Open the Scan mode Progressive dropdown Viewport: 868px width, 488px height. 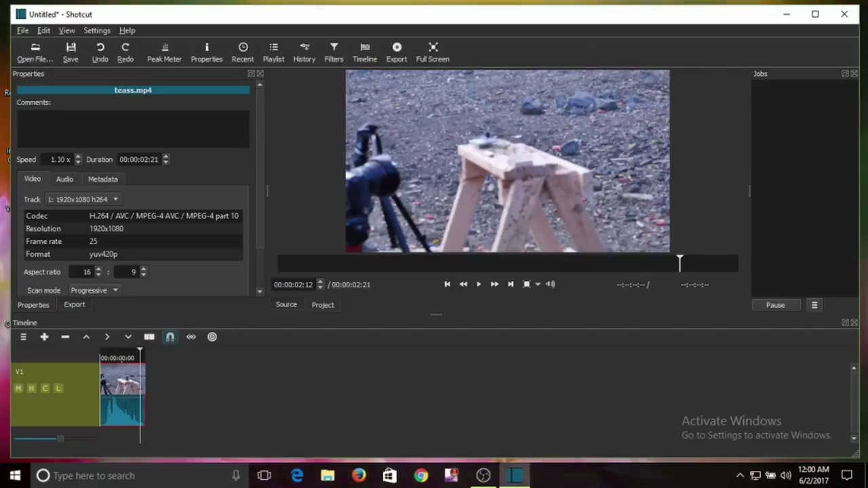pyautogui.click(x=94, y=290)
